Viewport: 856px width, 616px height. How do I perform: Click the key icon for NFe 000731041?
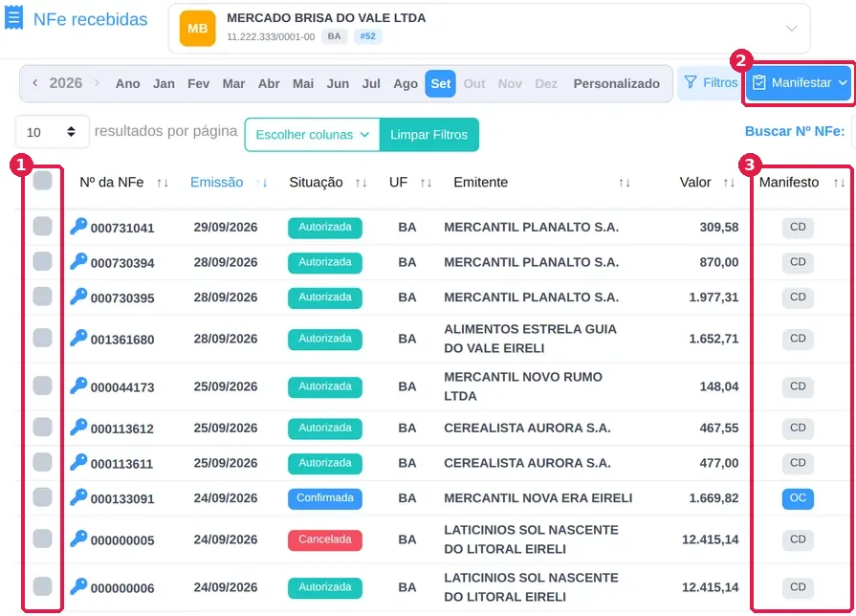coord(78,226)
